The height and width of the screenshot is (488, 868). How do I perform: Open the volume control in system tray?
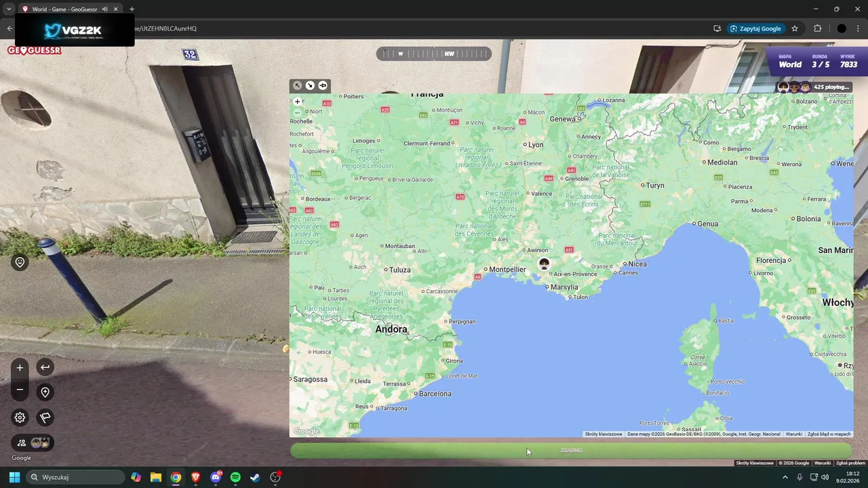[x=825, y=477]
